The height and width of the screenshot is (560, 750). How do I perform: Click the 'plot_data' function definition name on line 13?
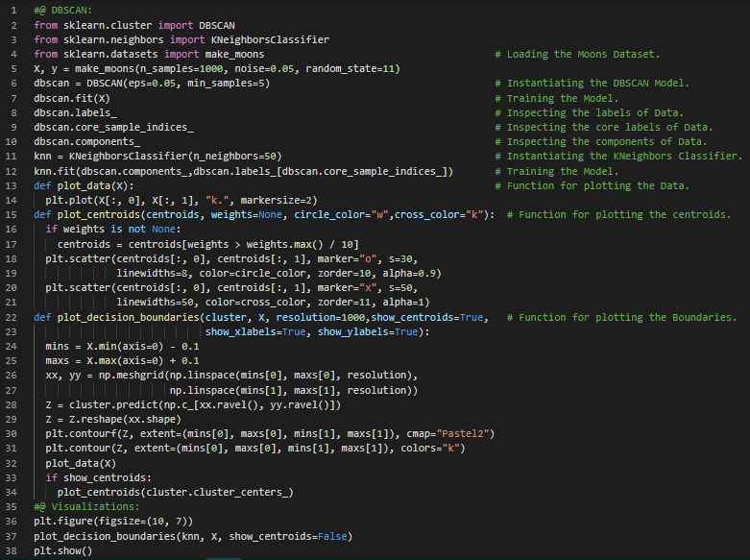pyautogui.click(x=84, y=185)
